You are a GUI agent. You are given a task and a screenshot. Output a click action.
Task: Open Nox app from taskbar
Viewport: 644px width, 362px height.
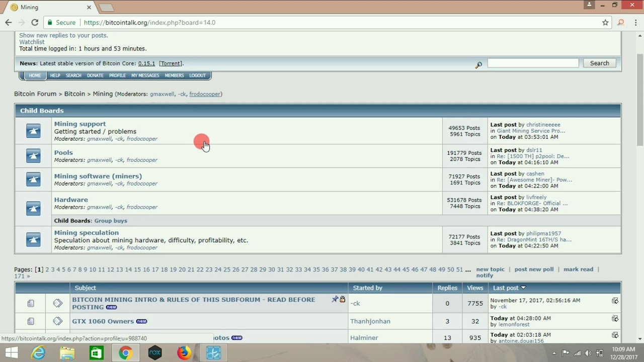(x=155, y=353)
